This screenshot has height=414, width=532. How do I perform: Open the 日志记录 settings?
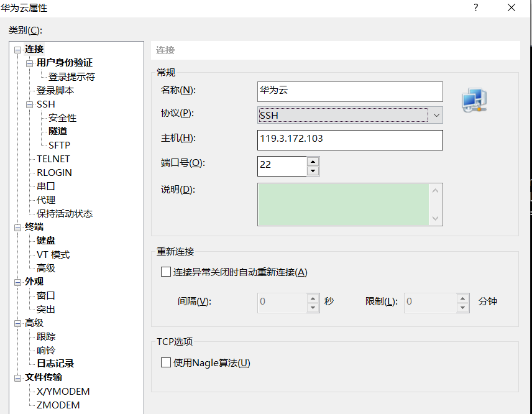pyautogui.click(x=55, y=364)
